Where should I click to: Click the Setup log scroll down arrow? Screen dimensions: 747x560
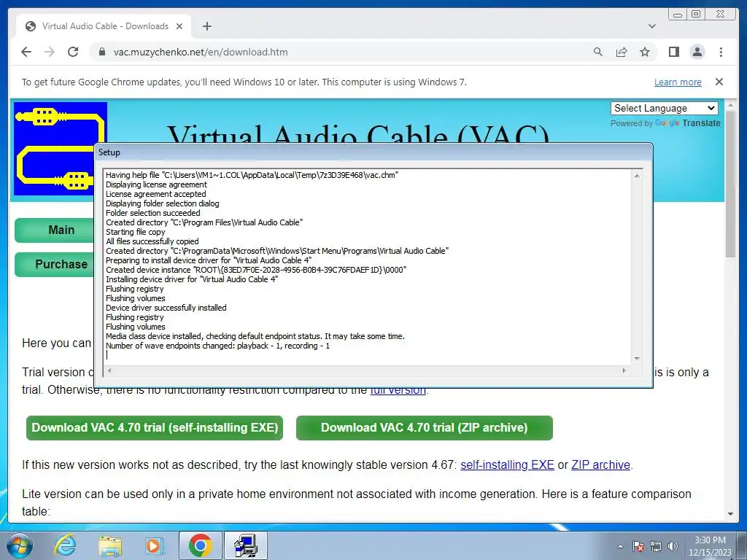pos(637,359)
